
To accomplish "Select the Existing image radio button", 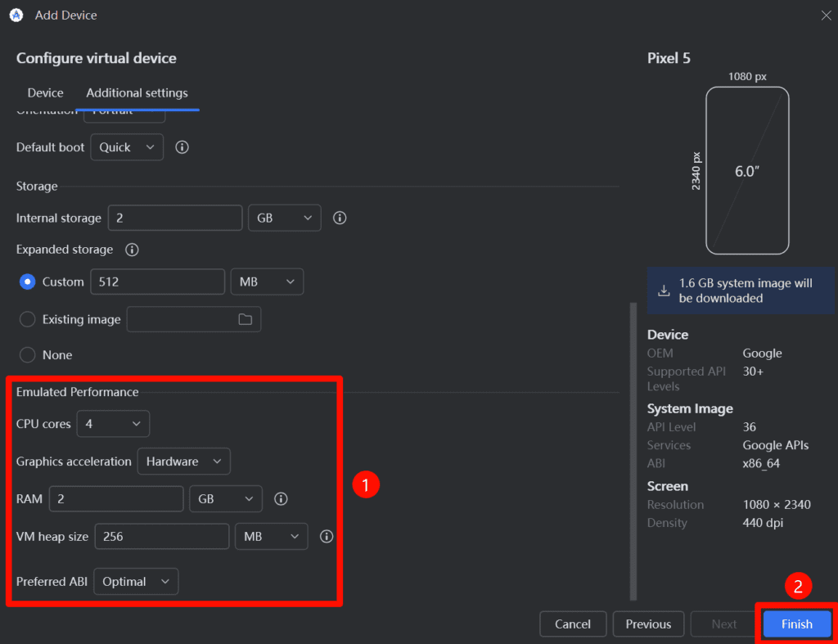I will pos(28,319).
